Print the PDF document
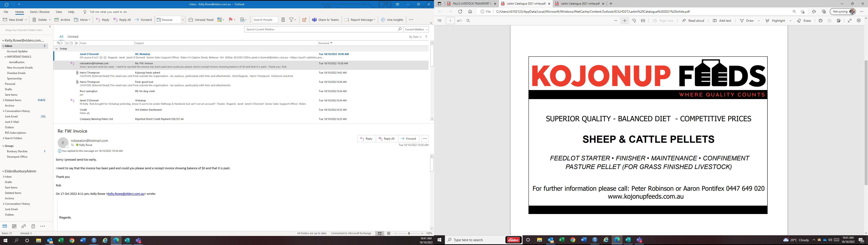Viewport: 868px width, 245px height. 821,21
